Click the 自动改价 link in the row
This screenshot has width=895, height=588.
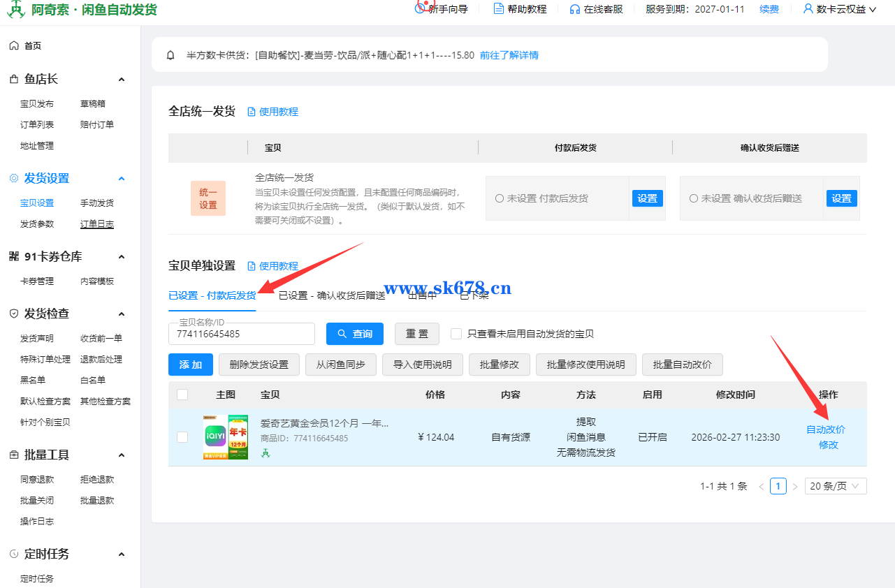pos(826,429)
